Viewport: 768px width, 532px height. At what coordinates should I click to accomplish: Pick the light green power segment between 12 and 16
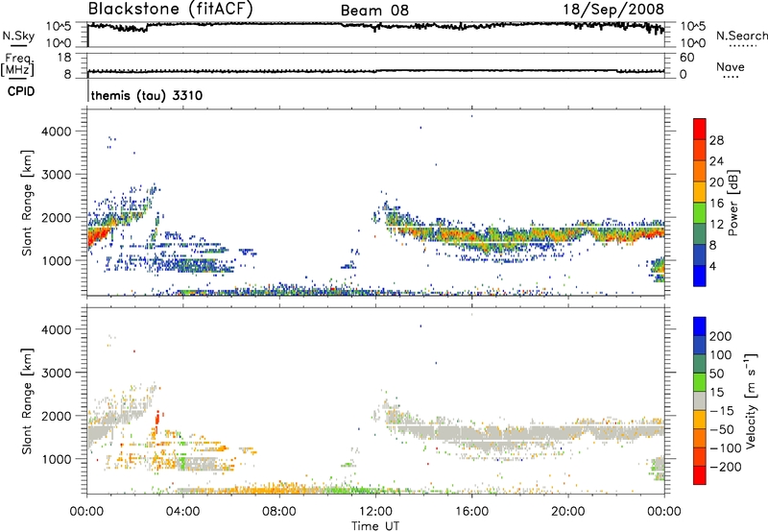click(x=700, y=213)
